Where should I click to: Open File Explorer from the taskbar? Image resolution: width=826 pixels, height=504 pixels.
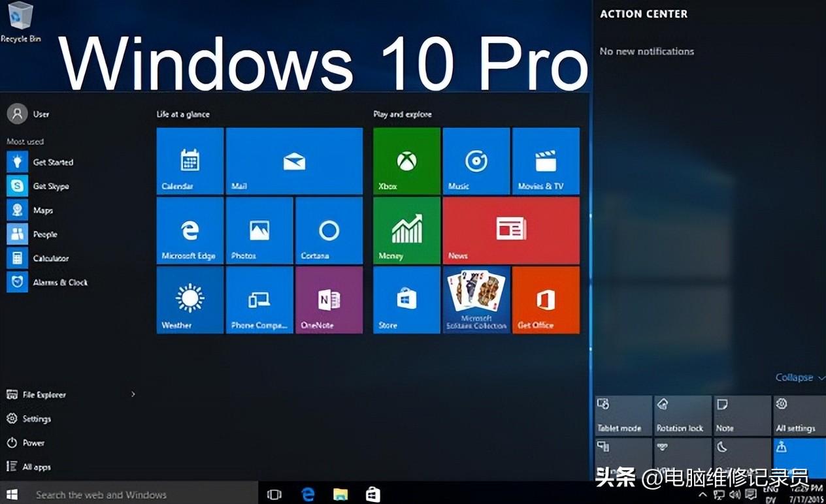click(x=340, y=494)
